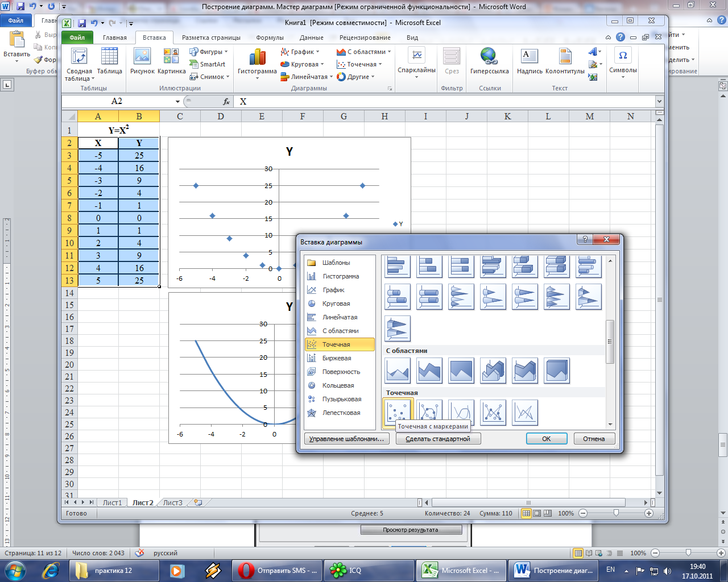Open ICQ from taskbar
This screenshot has width=728, height=582.
[x=368, y=570]
